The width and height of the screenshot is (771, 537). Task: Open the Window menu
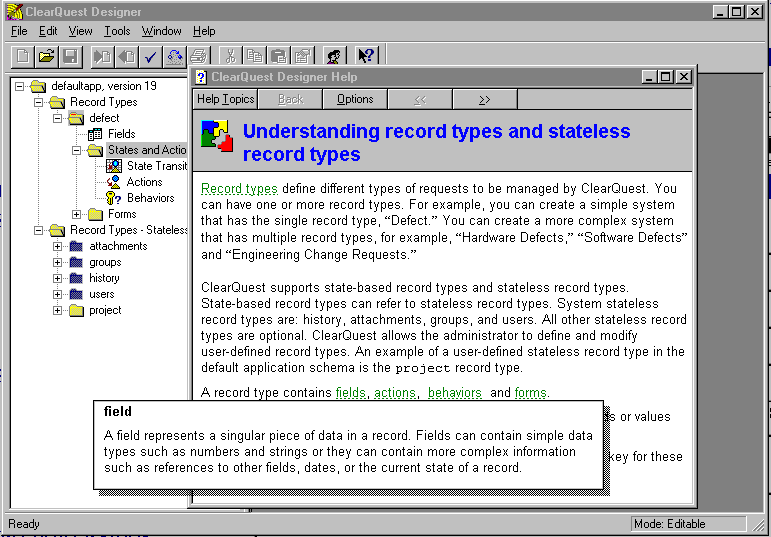[161, 31]
